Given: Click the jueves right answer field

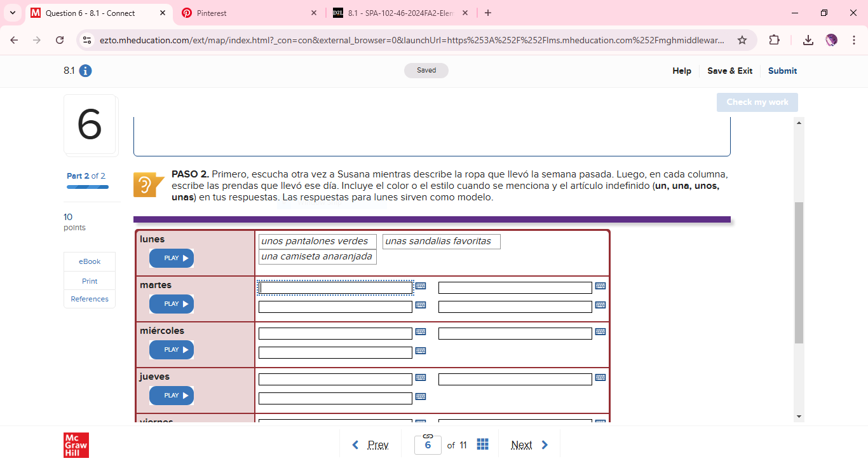Looking at the screenshot, I should [515, 380].
